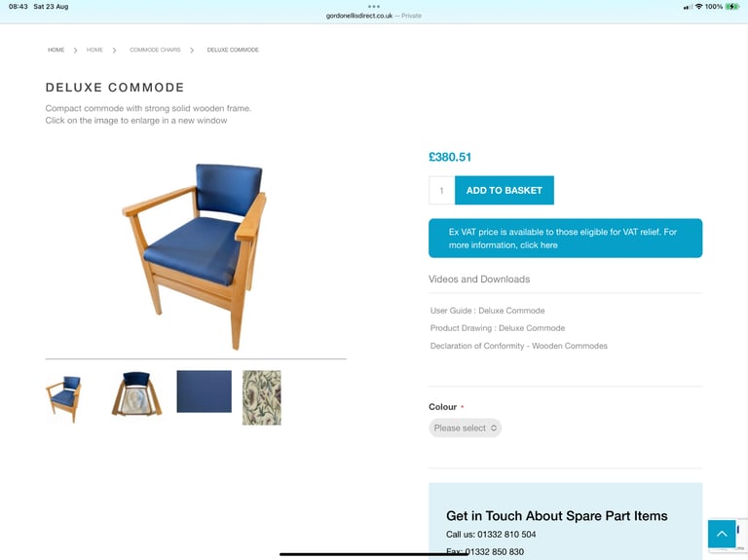Open Product Drawing : Deluxe Commode link

(x=498, y=328)
